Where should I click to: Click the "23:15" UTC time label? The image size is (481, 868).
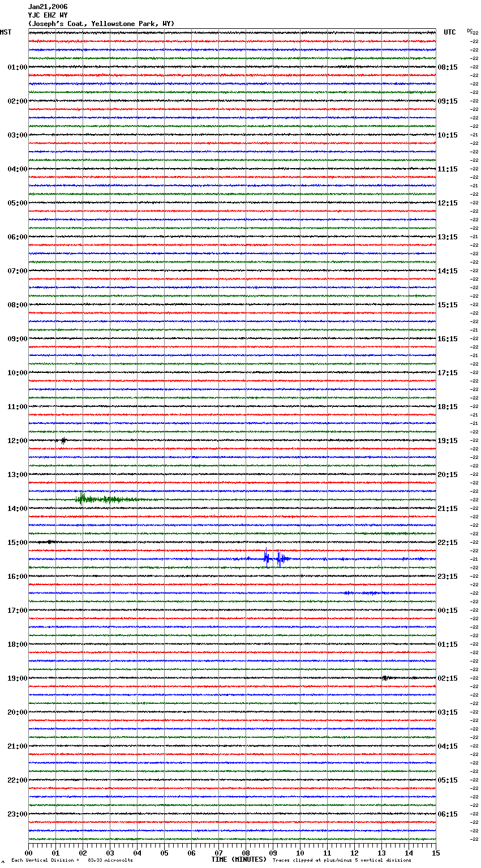[448, 577]
